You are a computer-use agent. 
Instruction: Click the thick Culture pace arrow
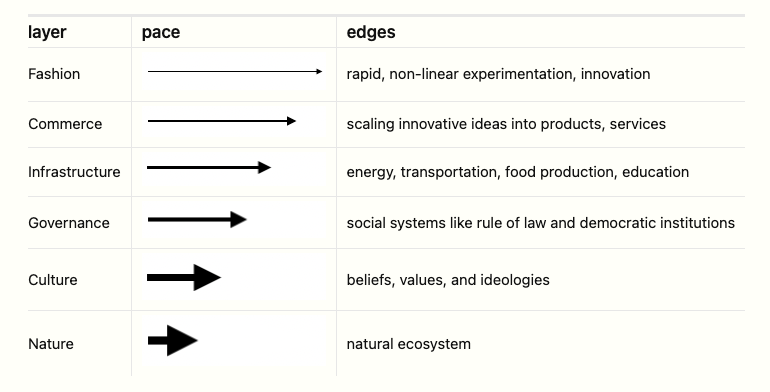click(x=184, y=278)
